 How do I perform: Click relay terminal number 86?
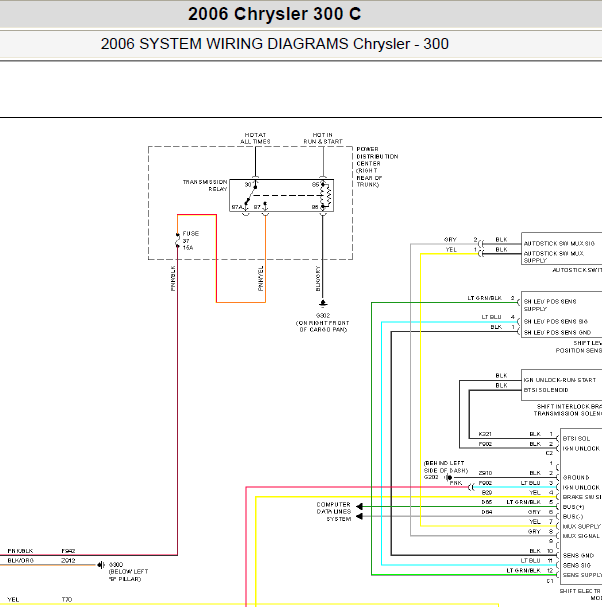click(315, 207)
